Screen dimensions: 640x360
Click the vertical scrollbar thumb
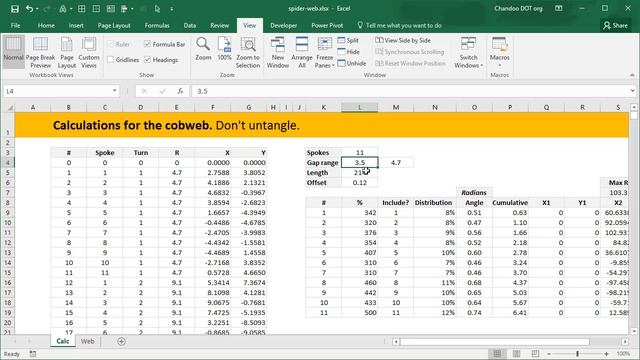[x=633, y=116]
